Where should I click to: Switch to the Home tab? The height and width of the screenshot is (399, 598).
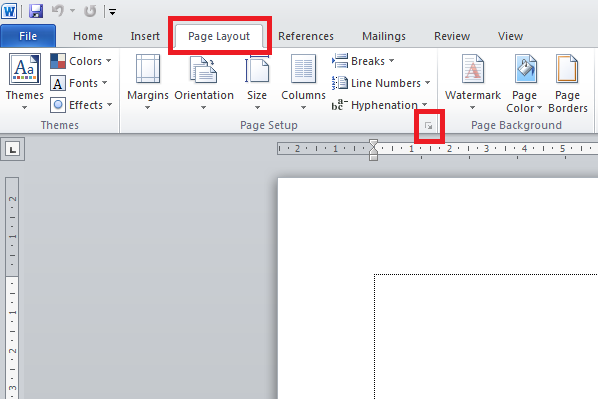pos(88,36)
